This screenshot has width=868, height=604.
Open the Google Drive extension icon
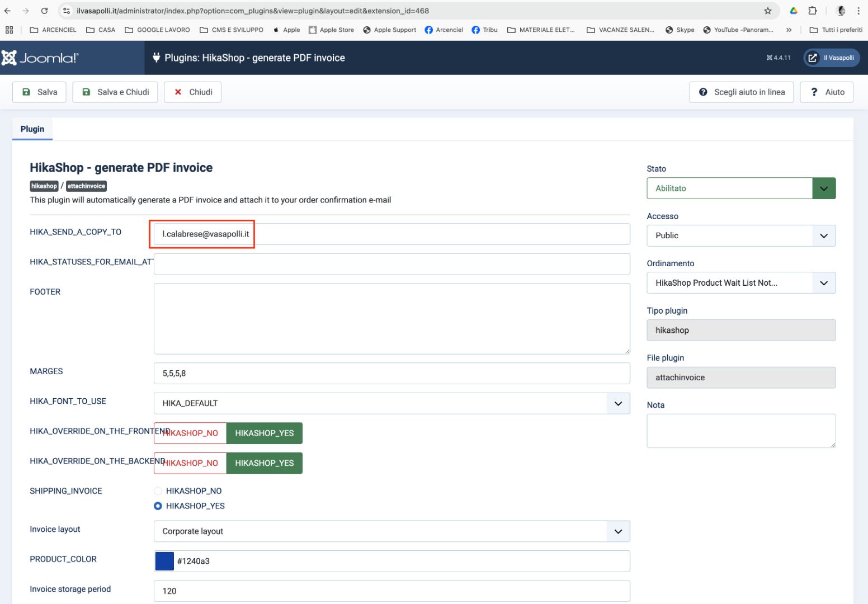coord(793,11)
